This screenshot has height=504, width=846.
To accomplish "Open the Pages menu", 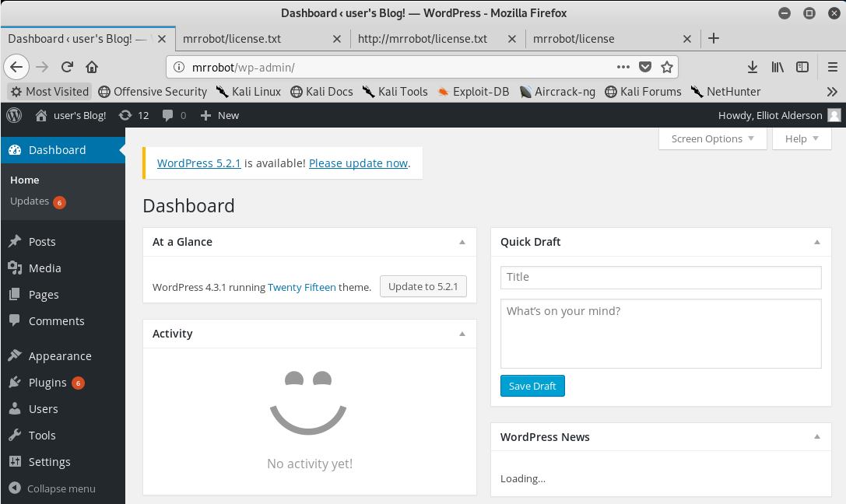I will tap(62, 294).
